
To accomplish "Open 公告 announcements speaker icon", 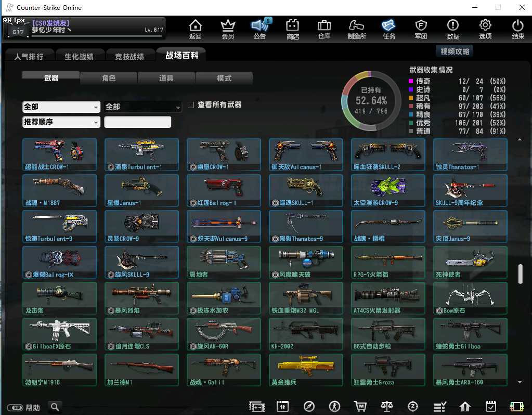I will [259, 29].
